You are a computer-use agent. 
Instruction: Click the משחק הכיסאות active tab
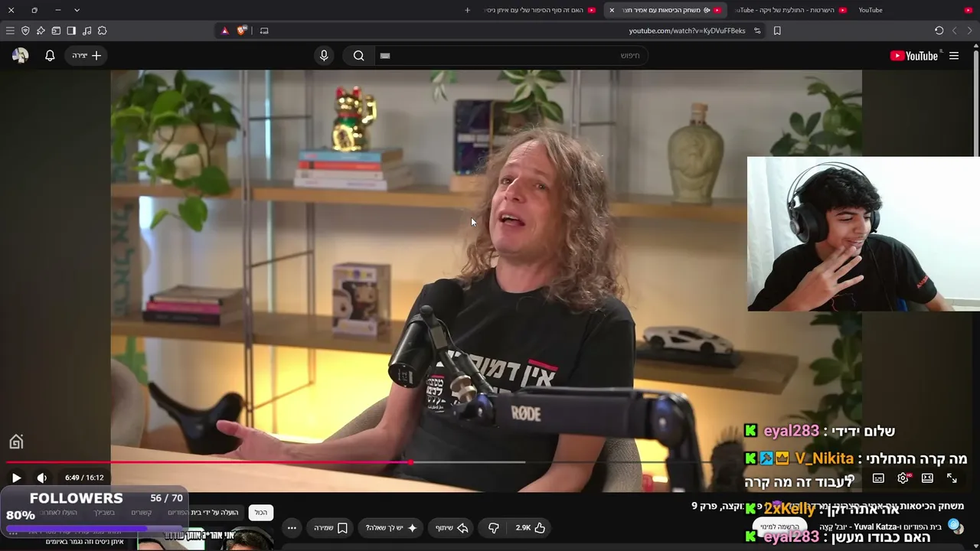click(x=665, y=10)
